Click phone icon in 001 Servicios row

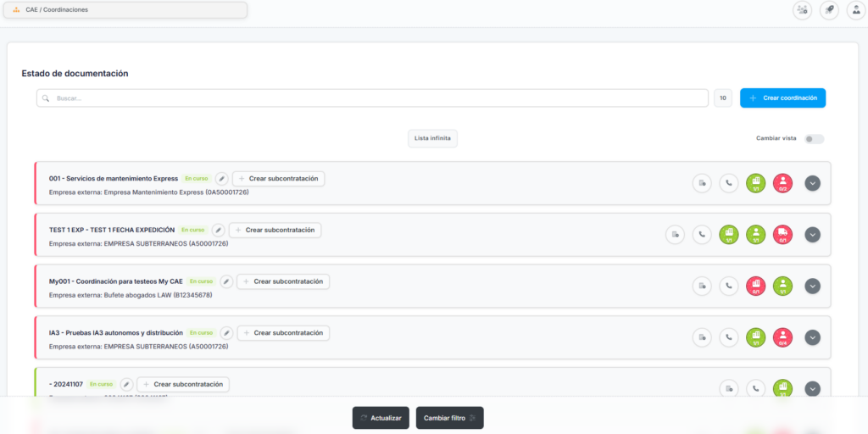pyautogui.click(x=728, y=183)
